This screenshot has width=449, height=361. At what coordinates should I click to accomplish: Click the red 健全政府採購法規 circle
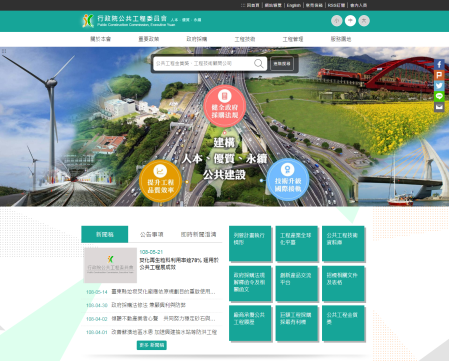tap(225, 106)
